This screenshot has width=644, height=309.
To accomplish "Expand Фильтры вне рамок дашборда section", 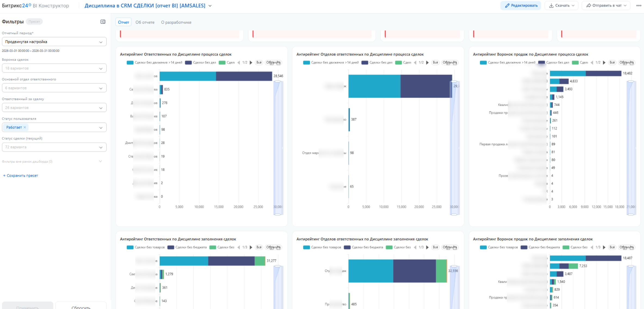I will point(100,161).
